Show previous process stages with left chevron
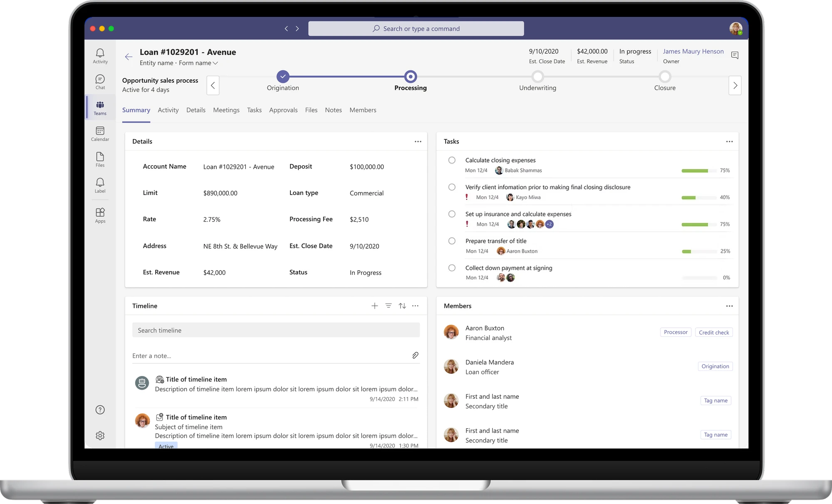This screenshot has width=832, height=504. pyautogui.click(x=213, y=85)
